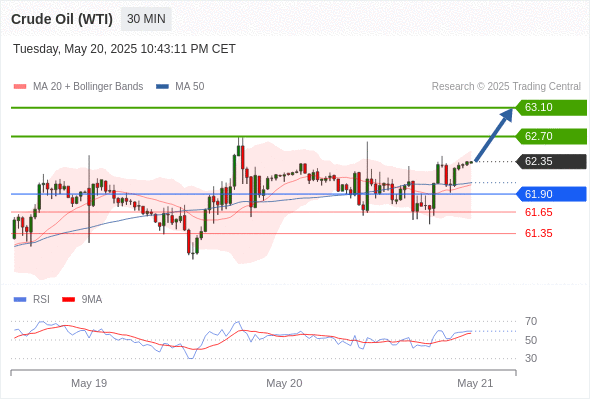
Task: Select the green 63.10 price label
Action: pyautogui.click(x=551, y=108)
